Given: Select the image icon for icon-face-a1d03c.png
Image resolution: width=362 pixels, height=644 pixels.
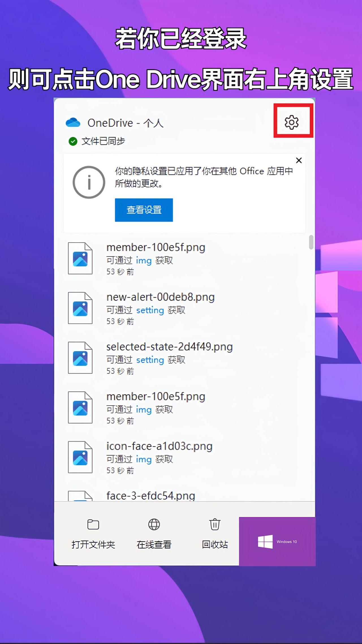Looking at the screenshot, I should point(80,457).
